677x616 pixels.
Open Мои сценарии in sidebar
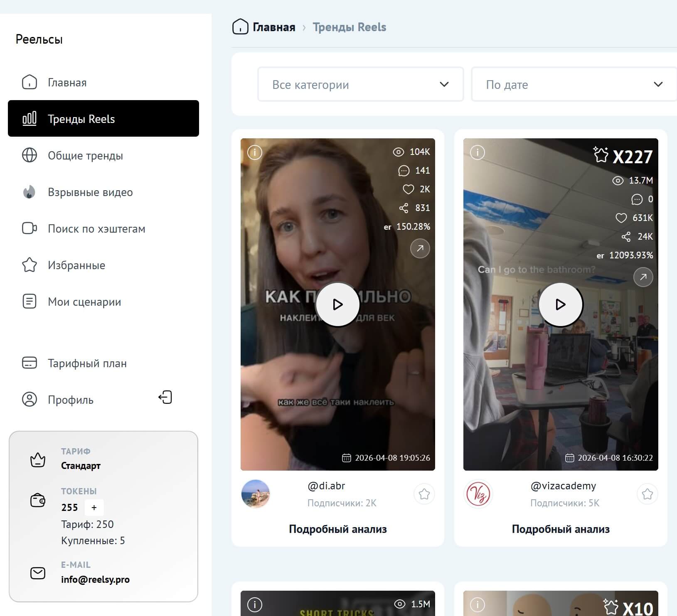pyautogui.click(x=84, y=302)
